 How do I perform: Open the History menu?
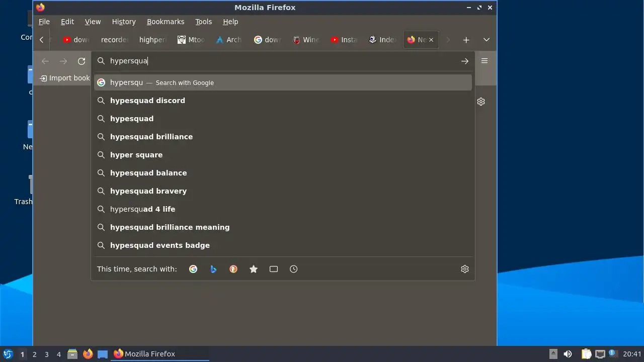124,22
